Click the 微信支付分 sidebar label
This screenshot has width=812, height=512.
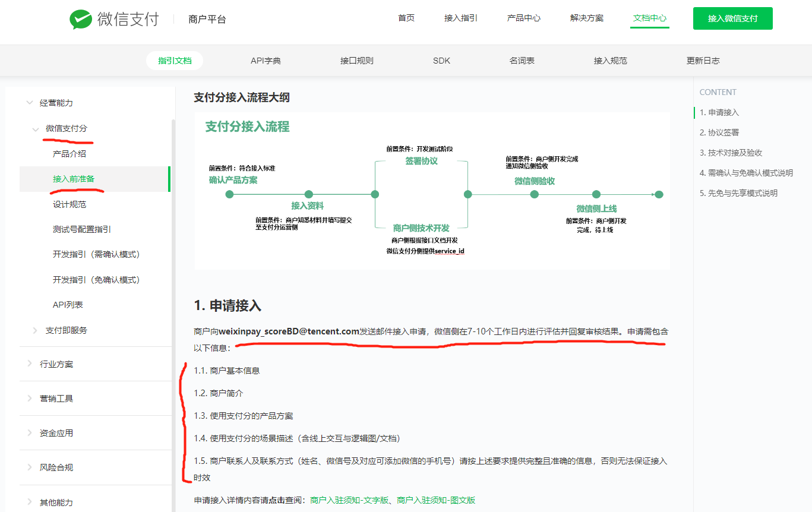click(67, 128)
